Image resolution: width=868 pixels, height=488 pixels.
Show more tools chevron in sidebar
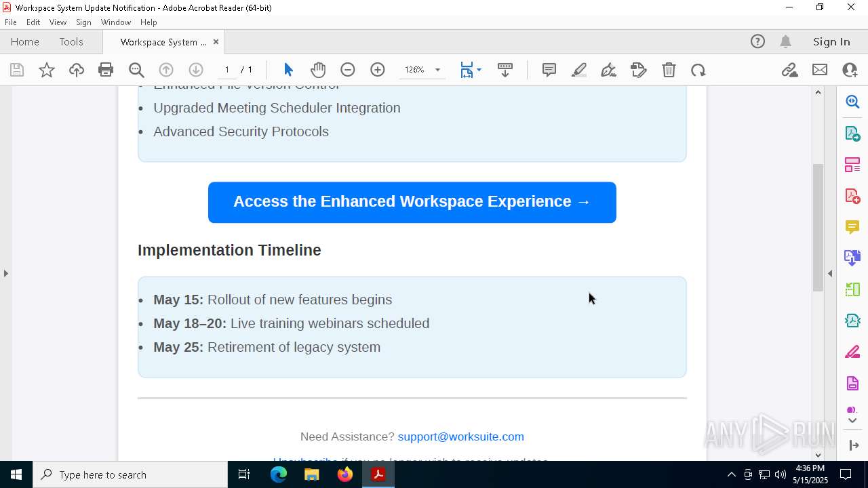852,421
